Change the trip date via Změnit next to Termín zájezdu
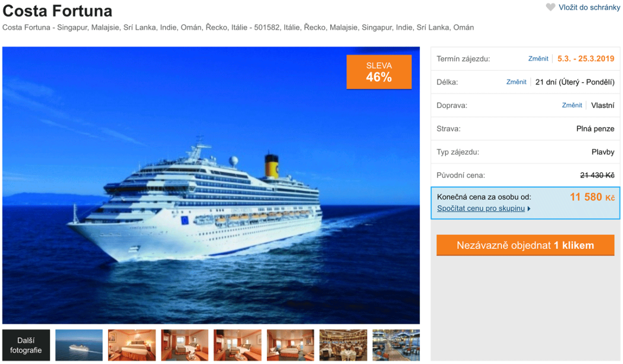Screen dimensions: 623x364 pos(538,59)
